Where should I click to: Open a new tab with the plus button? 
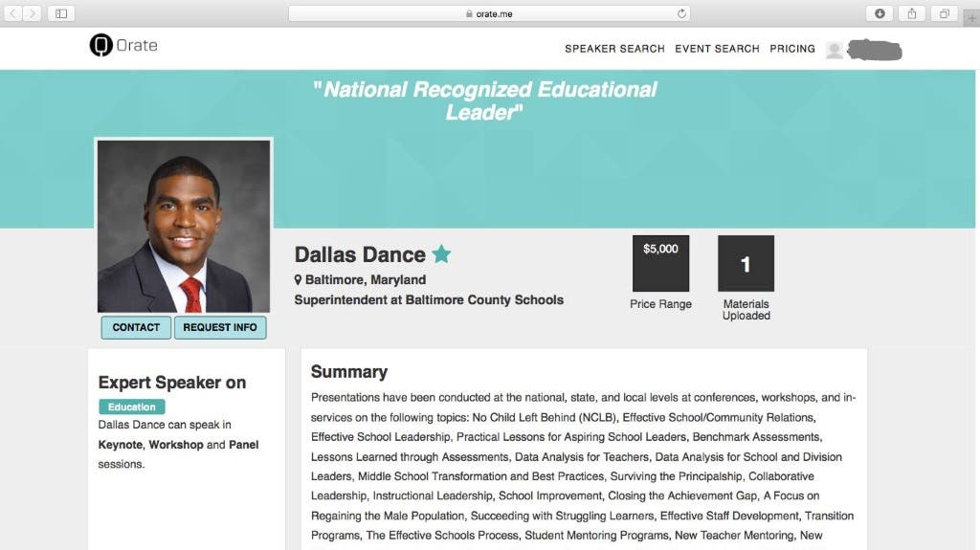pyautogui.click(x=972, y=18)
